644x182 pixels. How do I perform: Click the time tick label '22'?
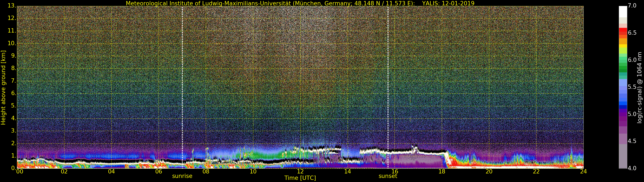(536, 172)
